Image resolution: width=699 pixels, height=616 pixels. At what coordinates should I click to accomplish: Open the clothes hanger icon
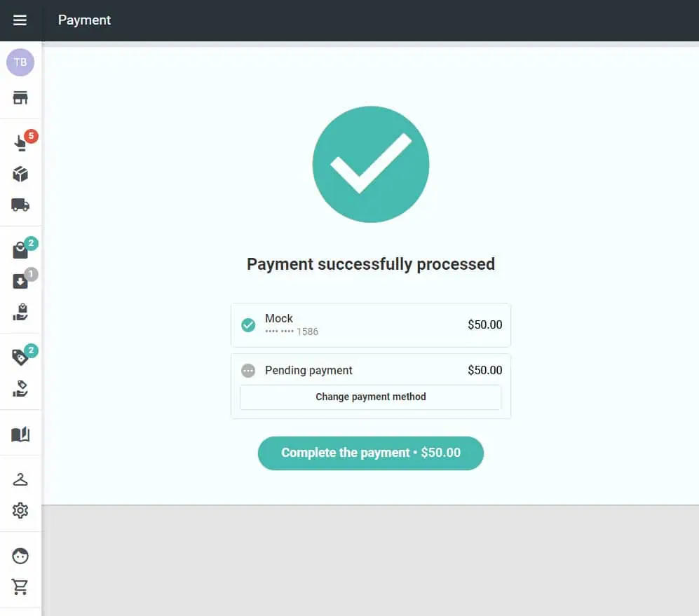[x=20, y=479]
